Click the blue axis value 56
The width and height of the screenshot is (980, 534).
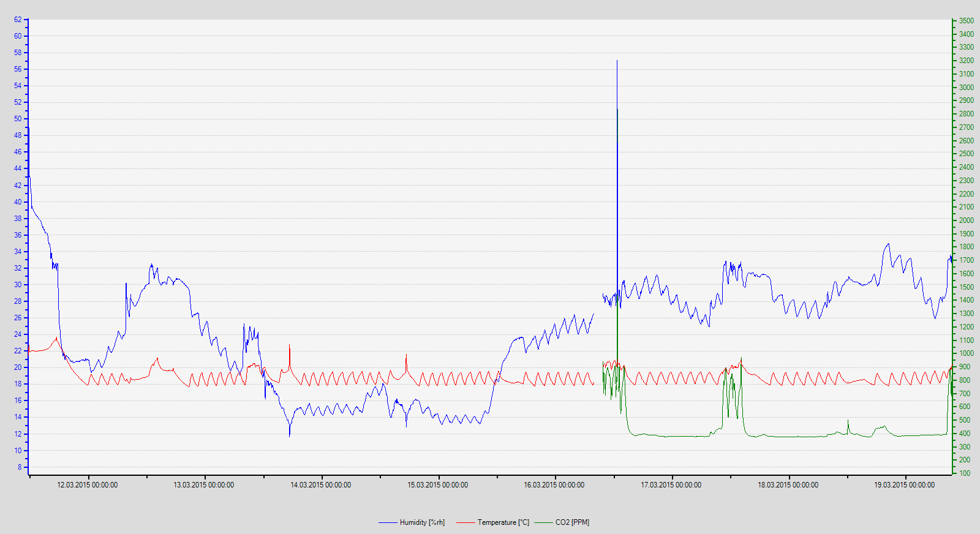tap(18, 69)
